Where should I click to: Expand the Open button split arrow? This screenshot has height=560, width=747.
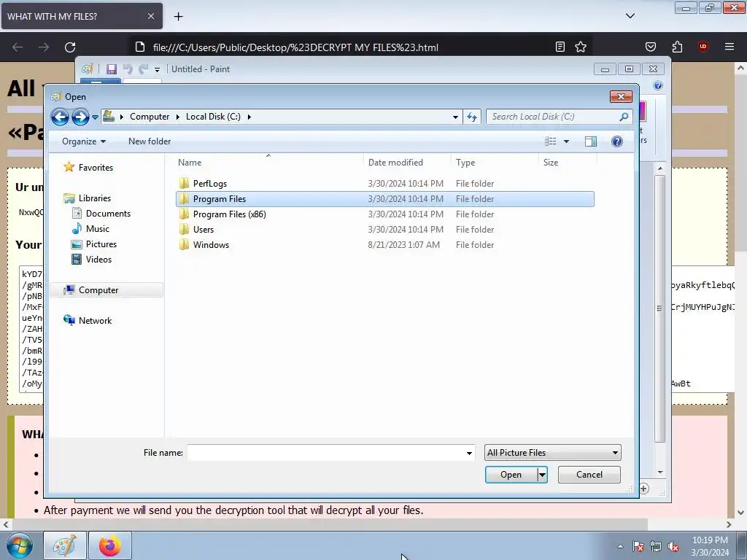point(542,474)
